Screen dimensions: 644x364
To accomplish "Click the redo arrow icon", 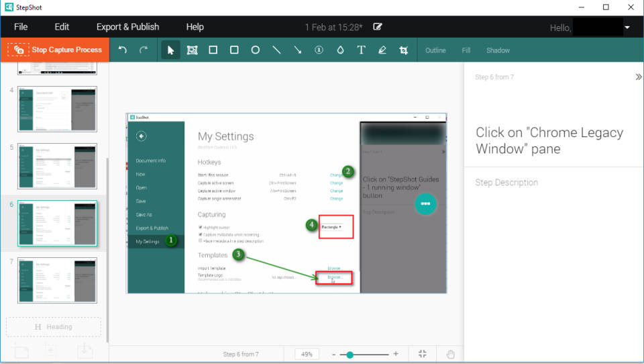I will click(143, 50).
